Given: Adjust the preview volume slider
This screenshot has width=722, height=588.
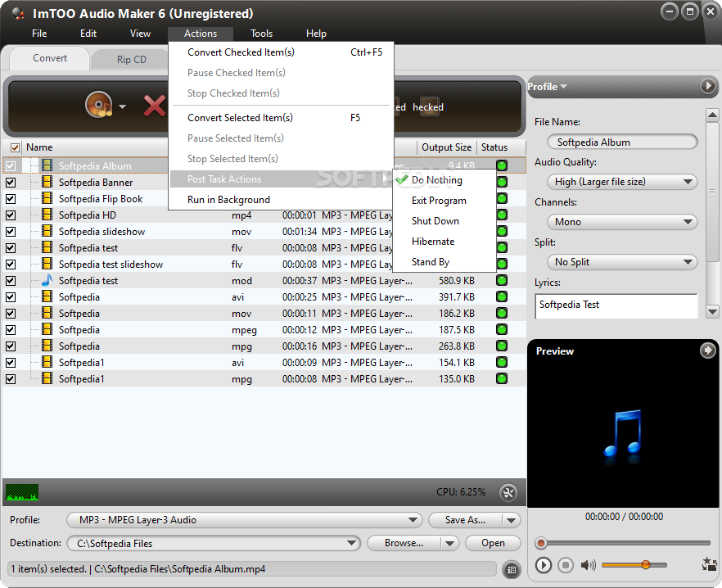Looking at the screenshot, I should (634, 564).
